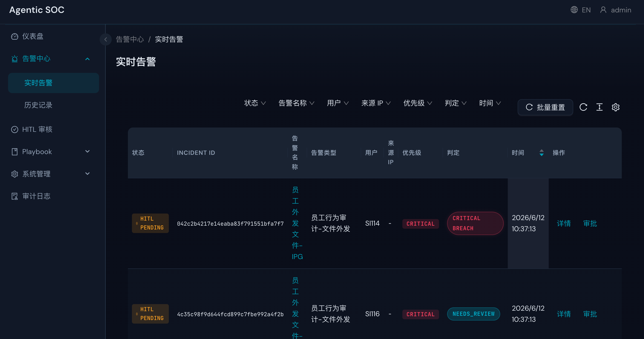
Task: Click 实时告警 breadcrumb text
Action: tap(169, 39)
